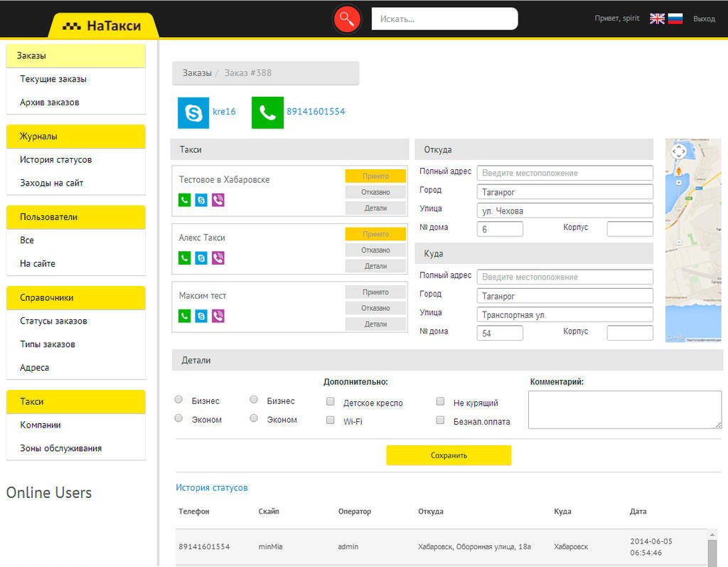Open Адреса sidebar item
The height and width of the screenshot is (567, 728).
(34, 367)
